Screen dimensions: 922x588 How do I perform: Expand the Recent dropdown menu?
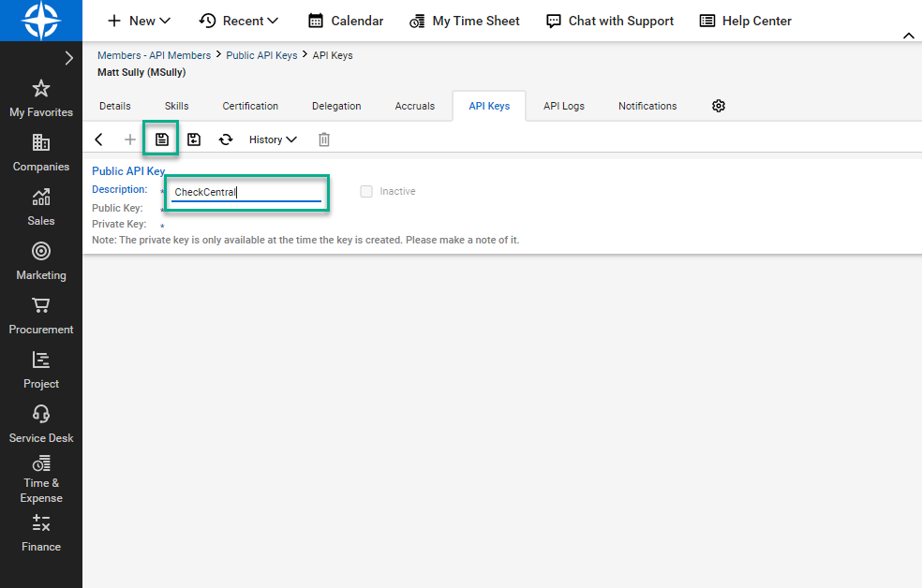(239, 21)
